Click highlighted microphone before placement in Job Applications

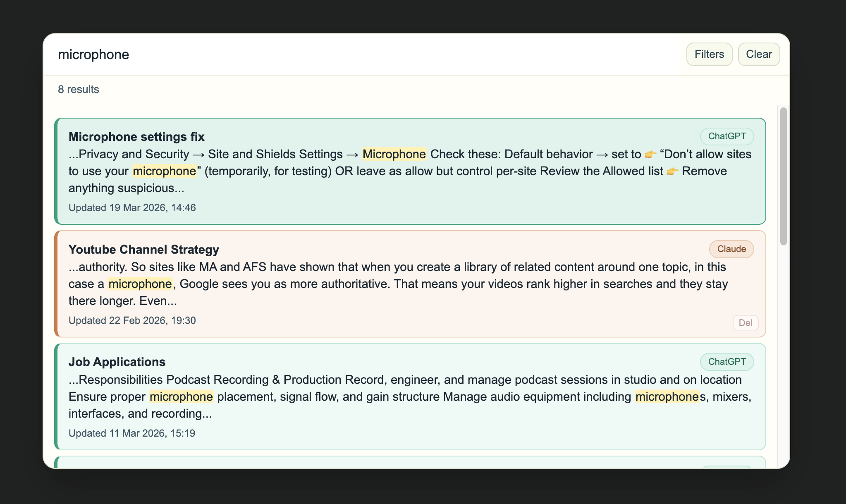click(x=181, y=397)
